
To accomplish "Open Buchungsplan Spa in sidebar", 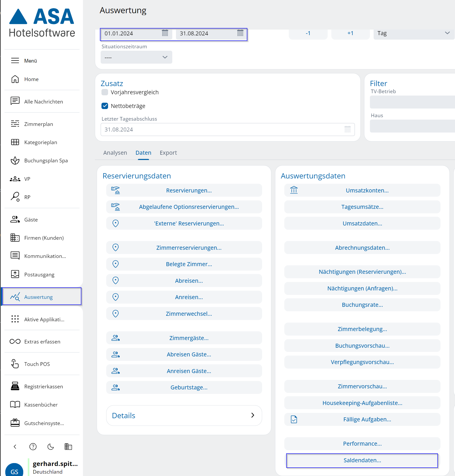I will pos(46,161).
